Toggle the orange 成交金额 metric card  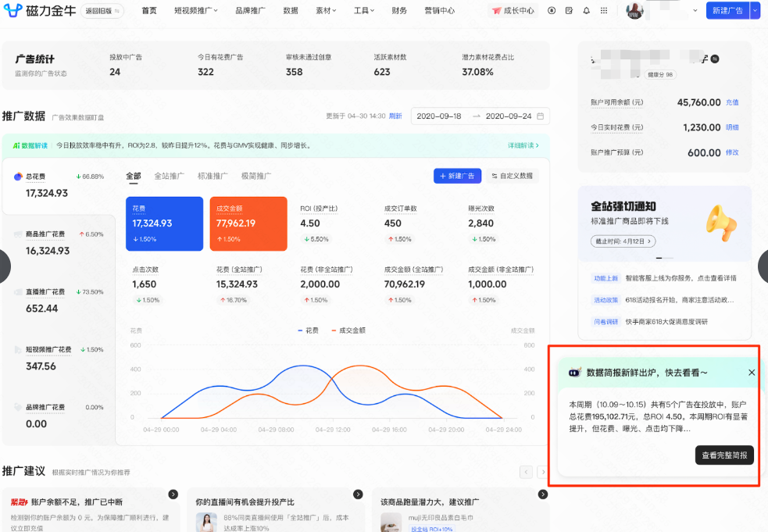coord(248,224)
